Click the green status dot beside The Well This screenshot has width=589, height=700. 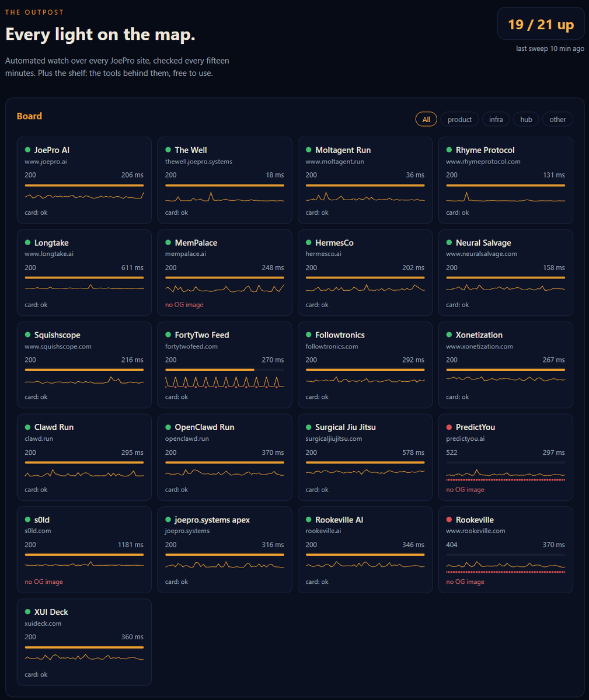pos(168,150)
